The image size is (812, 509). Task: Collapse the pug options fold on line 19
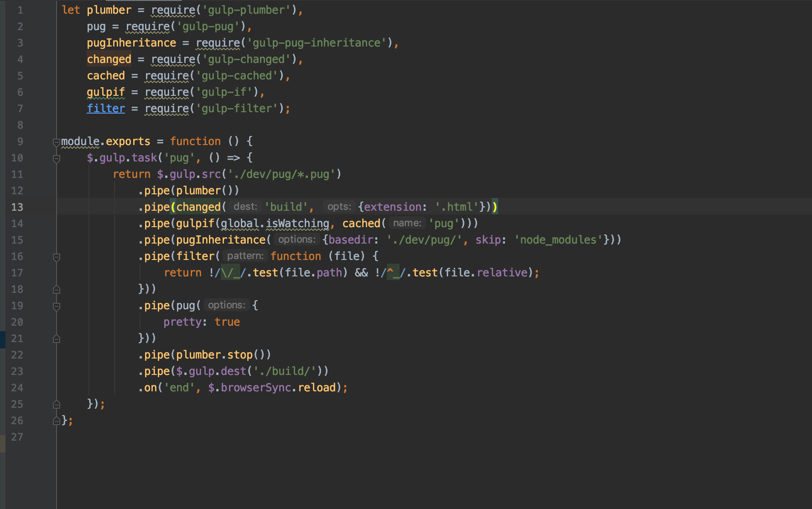click(x=57, y=306)
